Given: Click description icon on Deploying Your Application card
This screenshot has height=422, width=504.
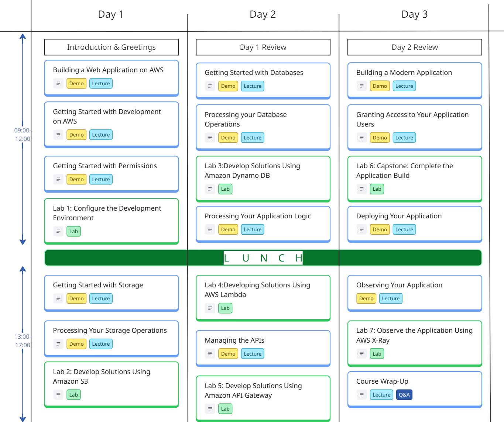Looking at the screenshot, I should tap(362, 230).
